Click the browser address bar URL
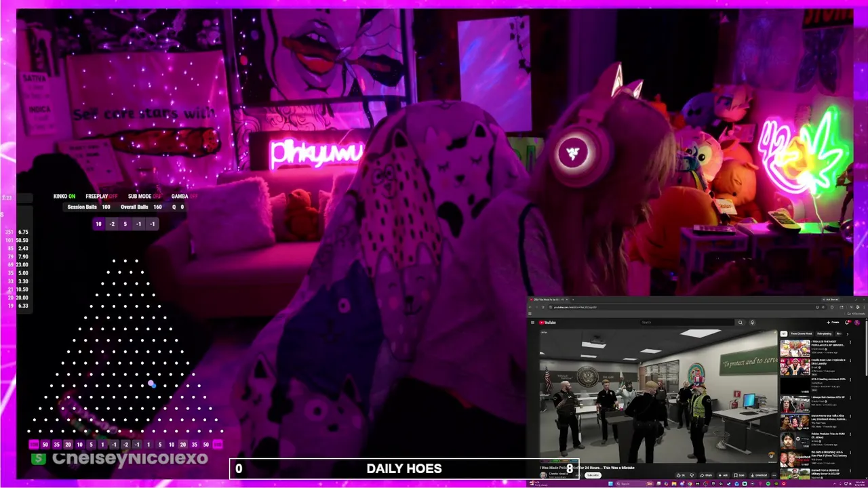 [x=575, y=307]
